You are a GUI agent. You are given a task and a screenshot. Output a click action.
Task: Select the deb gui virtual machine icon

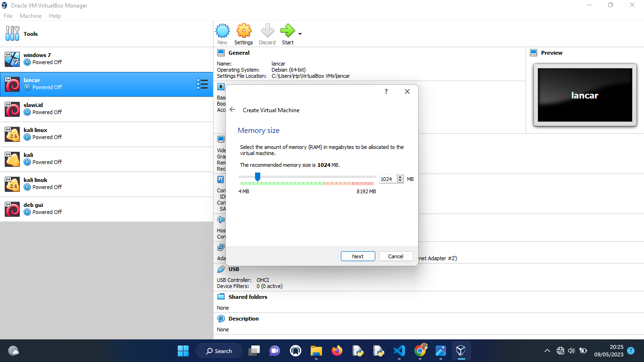click(12, 209)
